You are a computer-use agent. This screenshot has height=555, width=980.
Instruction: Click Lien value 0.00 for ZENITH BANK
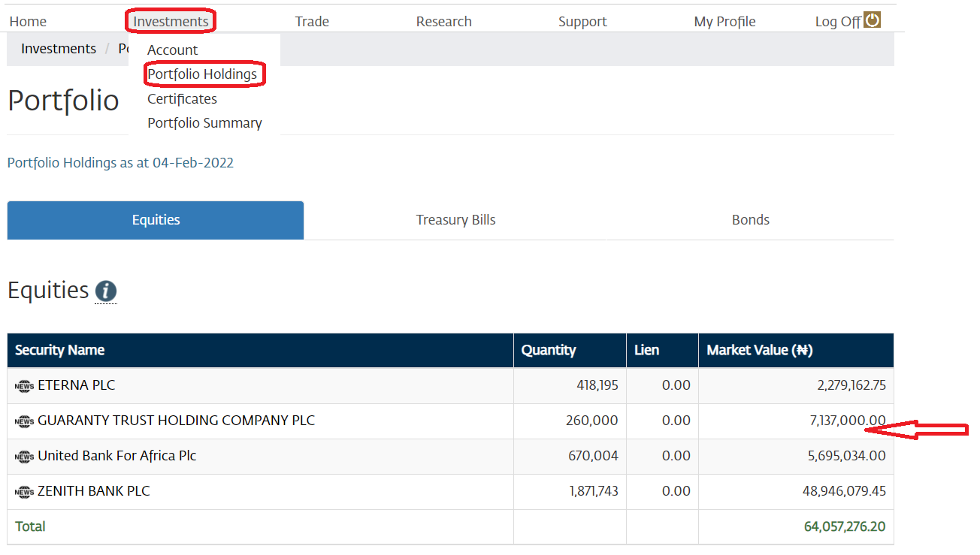[x=676, y=491]
